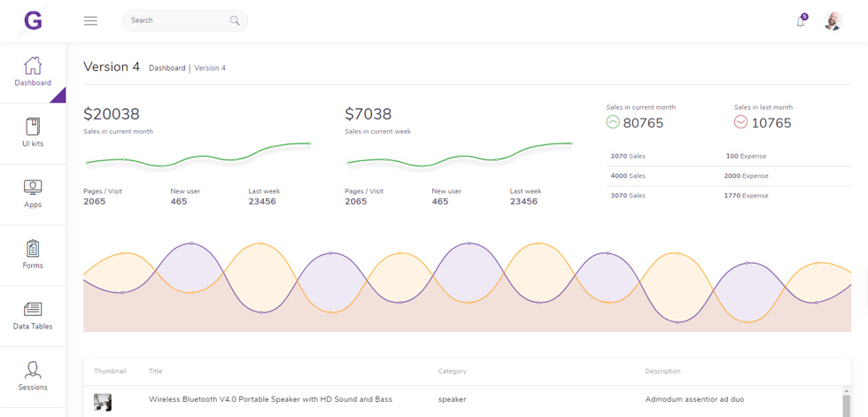This screenshot has width=868, height=417.
Task: Open the Sessions user icon
Action: point(33,370)
